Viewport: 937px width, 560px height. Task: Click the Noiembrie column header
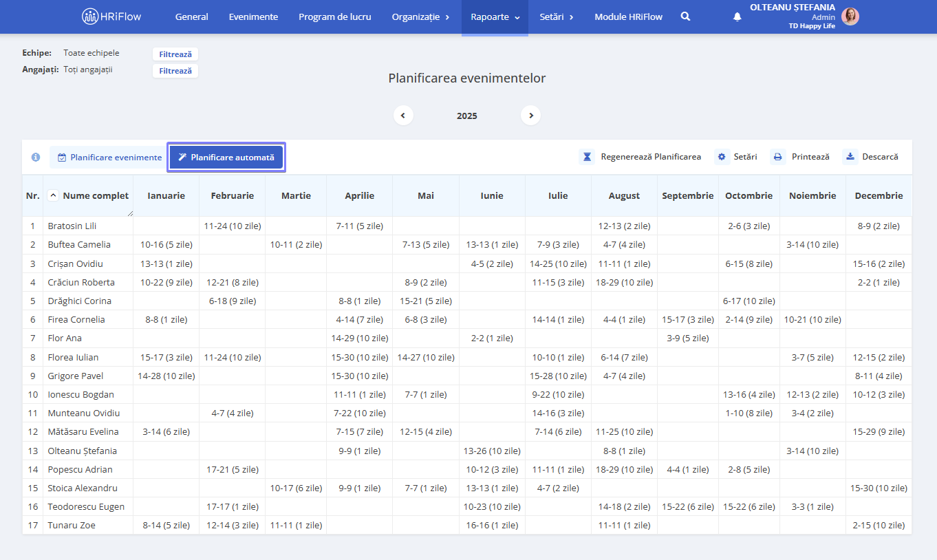tap(812, 196)
